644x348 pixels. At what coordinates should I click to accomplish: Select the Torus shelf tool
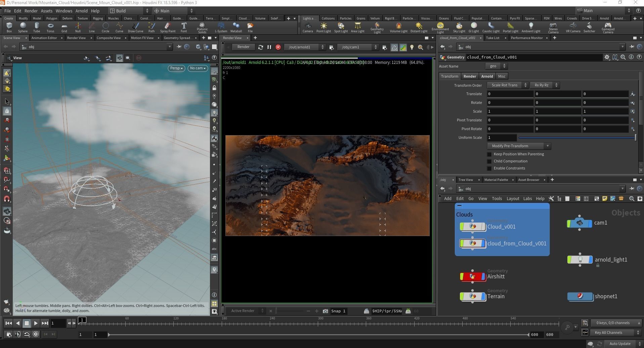click(x=50, y=27)
